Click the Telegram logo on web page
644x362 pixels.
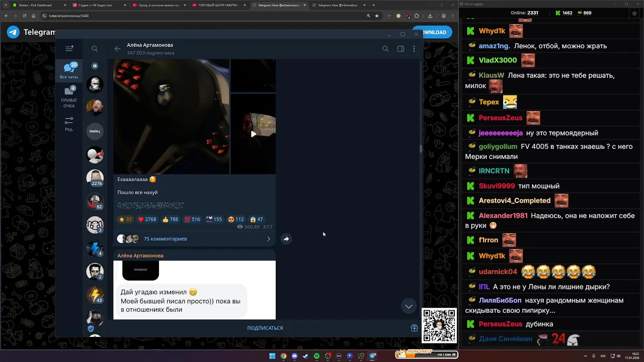[13, 32]
